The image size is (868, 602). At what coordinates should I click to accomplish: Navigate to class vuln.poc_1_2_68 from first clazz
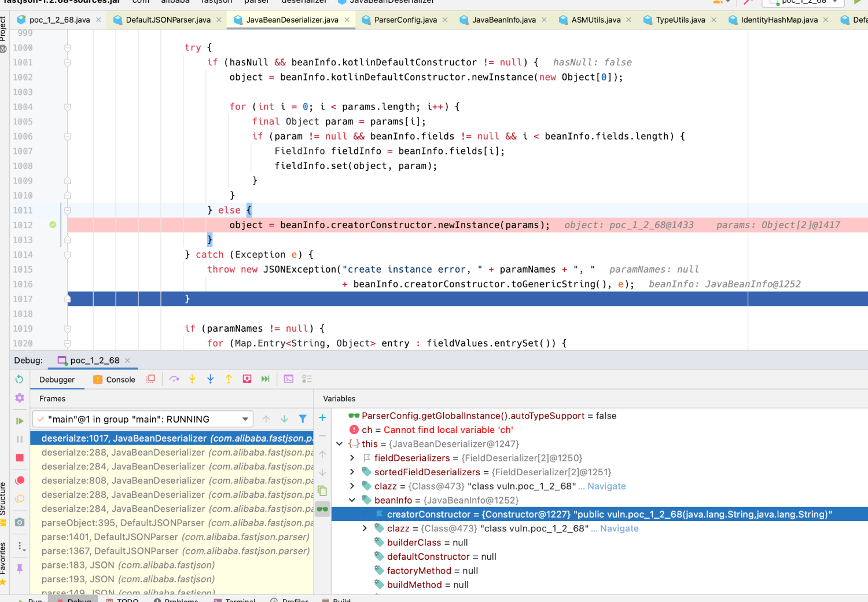click(606, 486)
